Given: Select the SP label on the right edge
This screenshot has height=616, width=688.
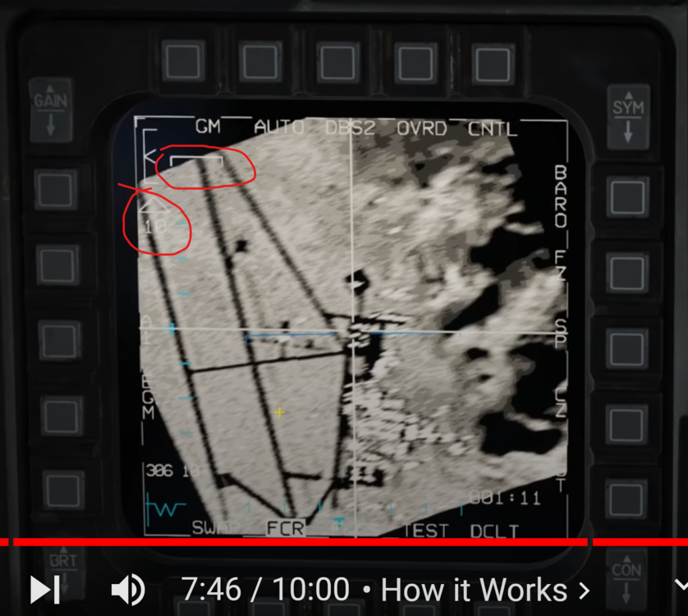Looking at the screenshot, I should pos(560,333).
